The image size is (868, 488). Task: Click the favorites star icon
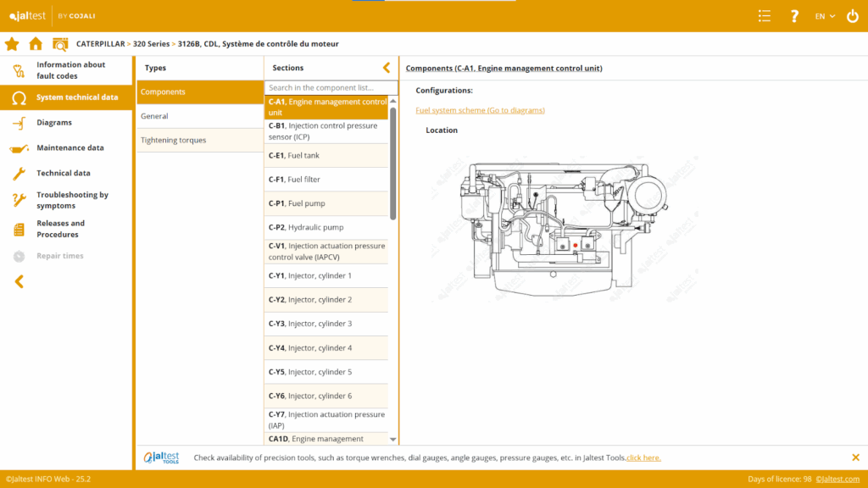tap(12, 44)
